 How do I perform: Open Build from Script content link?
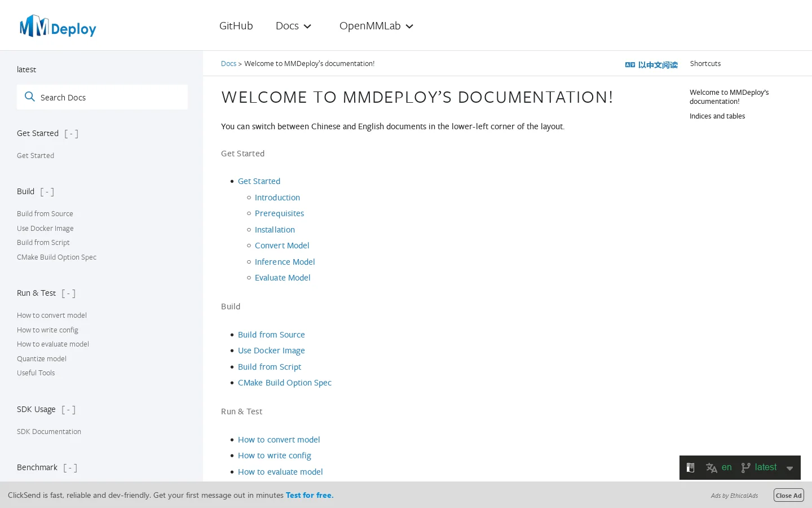click(270, 367)
